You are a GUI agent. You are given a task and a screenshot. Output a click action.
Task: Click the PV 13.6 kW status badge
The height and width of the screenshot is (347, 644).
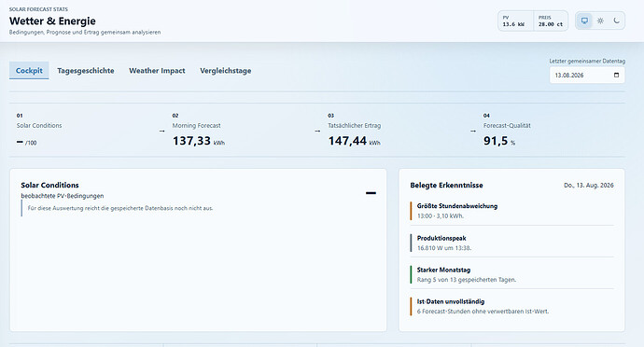(515, 21)
